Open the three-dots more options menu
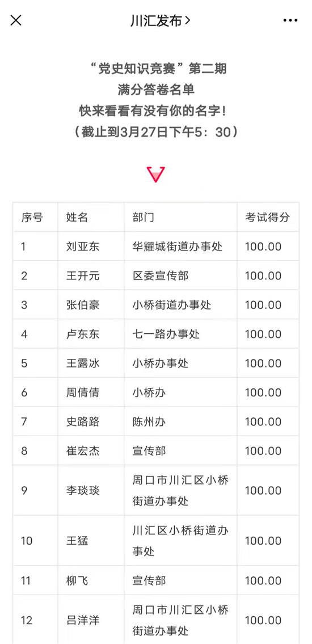The width and height of the screenshot is (312, 644). tap(290, 20)
